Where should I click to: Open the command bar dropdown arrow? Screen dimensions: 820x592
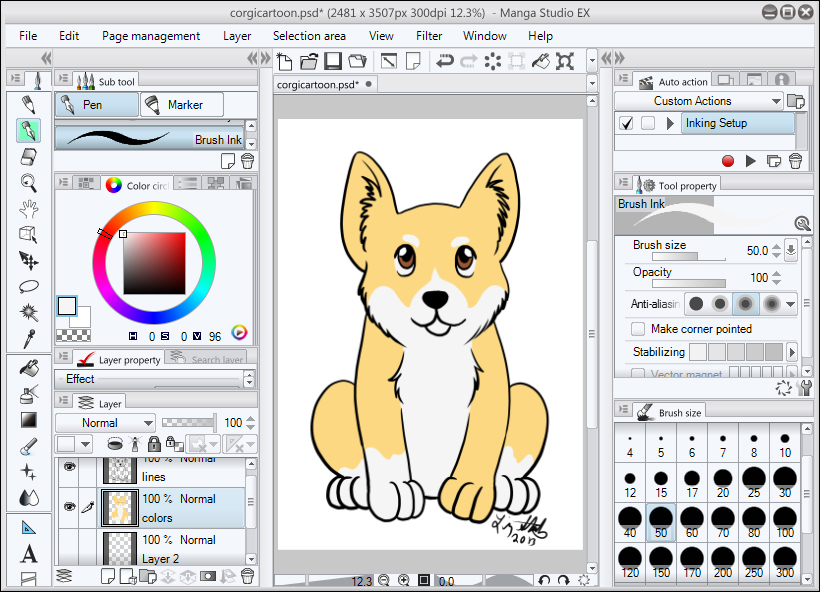pyautogui.click(x=592, y=61)
